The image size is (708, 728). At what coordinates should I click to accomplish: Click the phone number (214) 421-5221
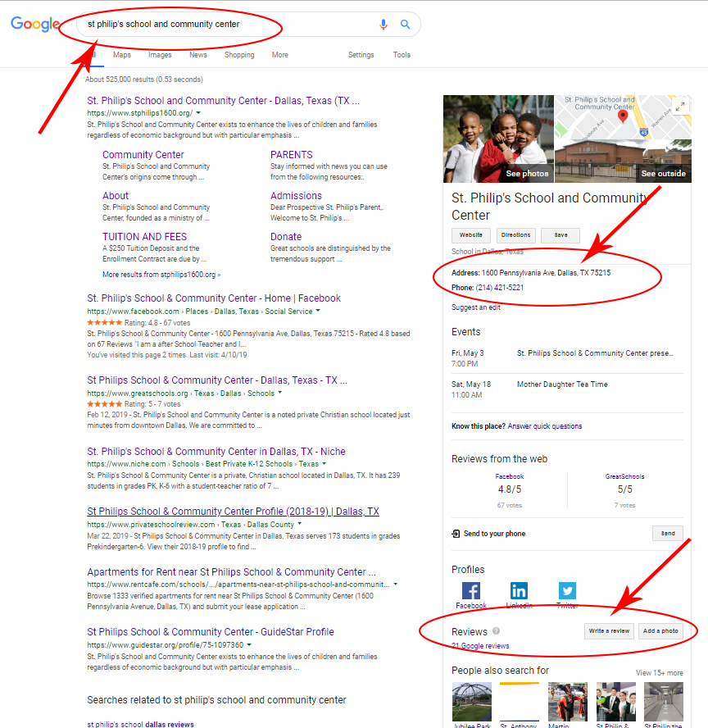500,288
